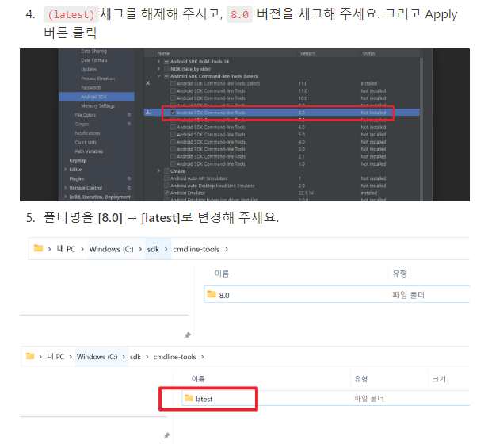The height and width of the screenshot is (448, 492).
Task: Open chevron after Windows (C:) in upper address bar
Action: 140,249
